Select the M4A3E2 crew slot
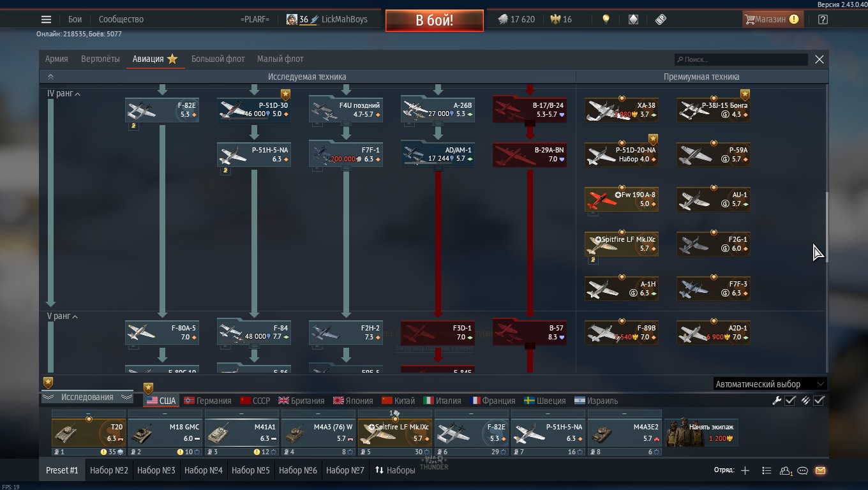Viewport: 868px width, 490px height. pos(625,433)
